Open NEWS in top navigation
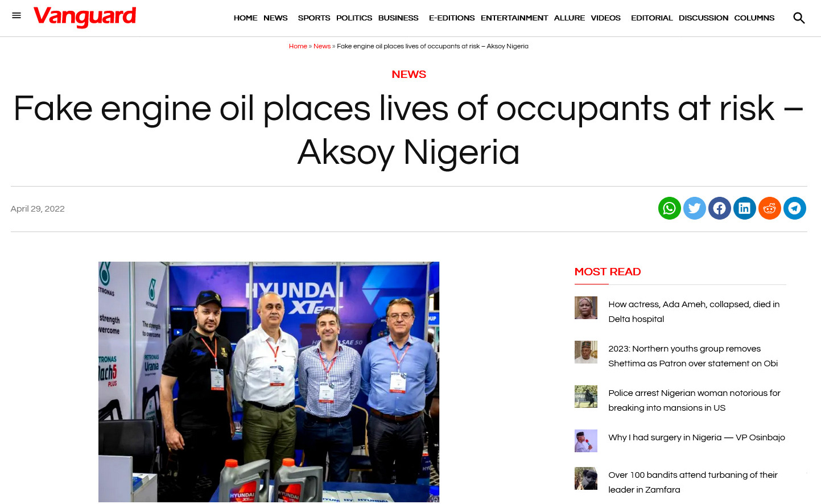 pyautogui.click(x=275, y=18)
